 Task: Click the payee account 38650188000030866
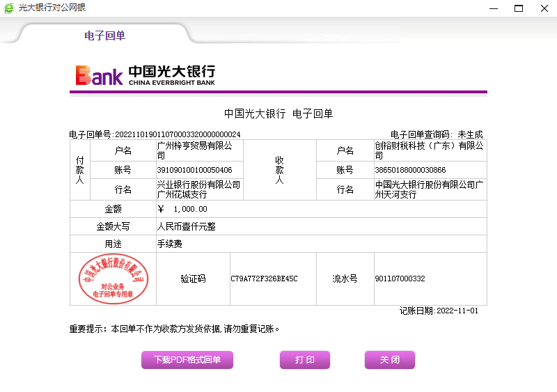pyautogui.click(x=410, y=170)
